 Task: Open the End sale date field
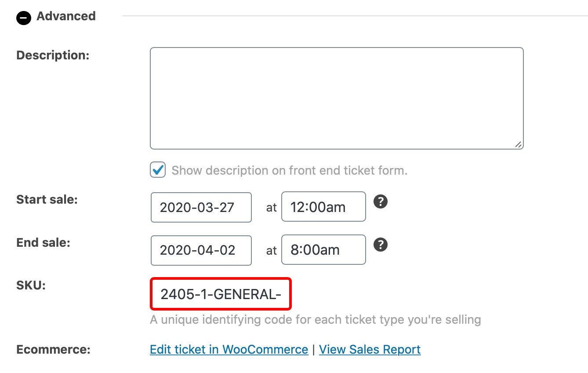pyautogui.click(x=201, y=250)
